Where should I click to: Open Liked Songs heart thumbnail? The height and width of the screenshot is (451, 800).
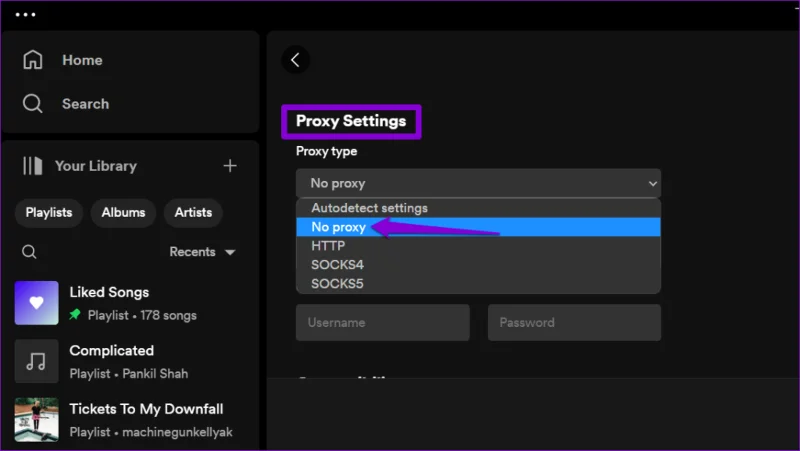[37, 303]
